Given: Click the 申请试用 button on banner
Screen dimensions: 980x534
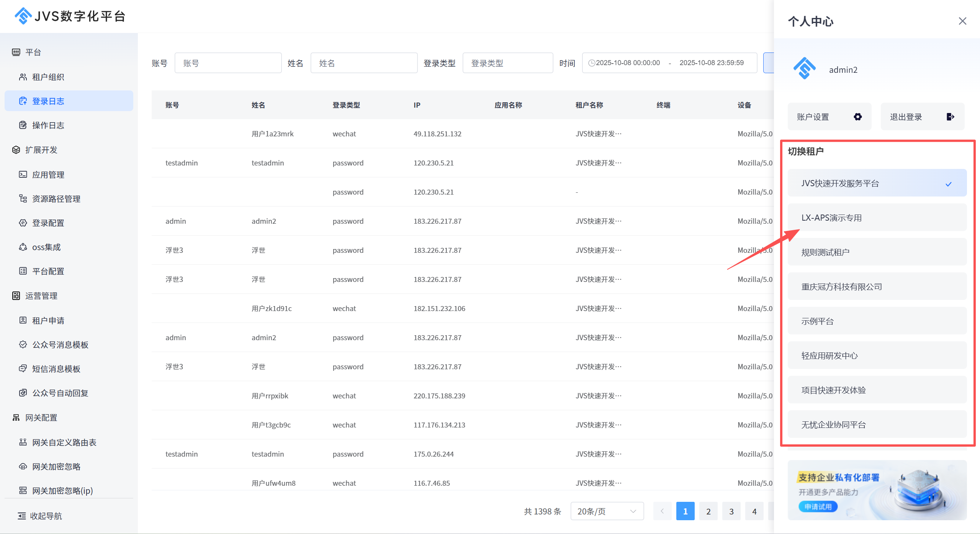Looking at the screenshot, I should (x=818, y=507).
